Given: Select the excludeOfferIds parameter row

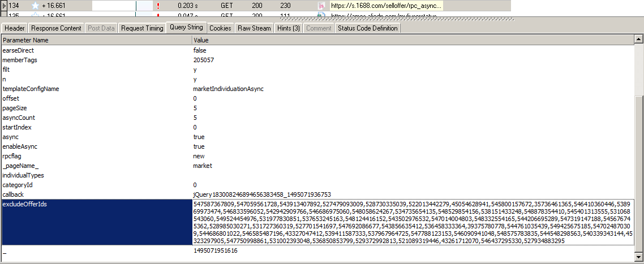Looking at the screenshot, I should [x=25, y=204].
